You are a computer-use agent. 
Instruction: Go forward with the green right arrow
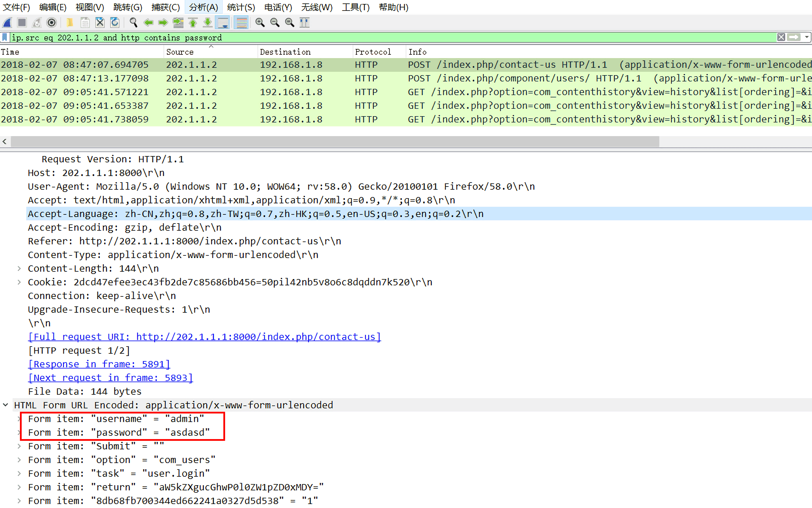[163, 22]
